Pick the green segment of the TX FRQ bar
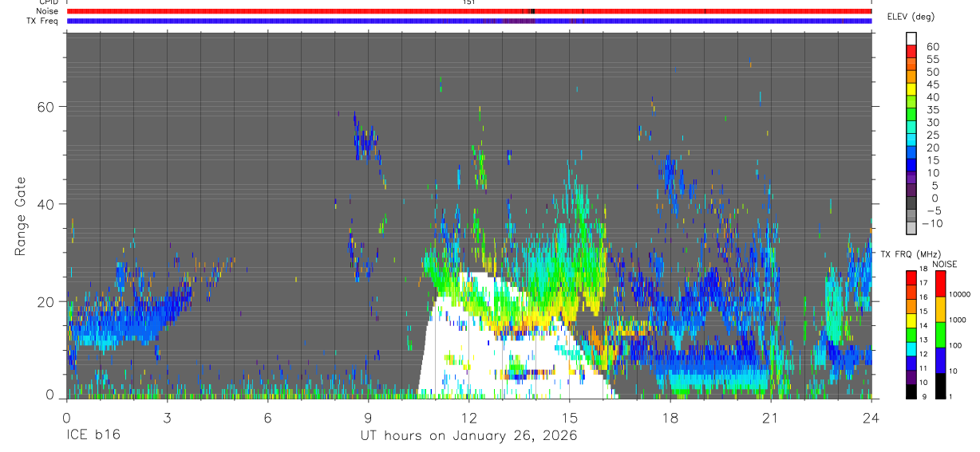Viewport: 980px width, 452px height. pyautogui.click(x=911, y=335)
